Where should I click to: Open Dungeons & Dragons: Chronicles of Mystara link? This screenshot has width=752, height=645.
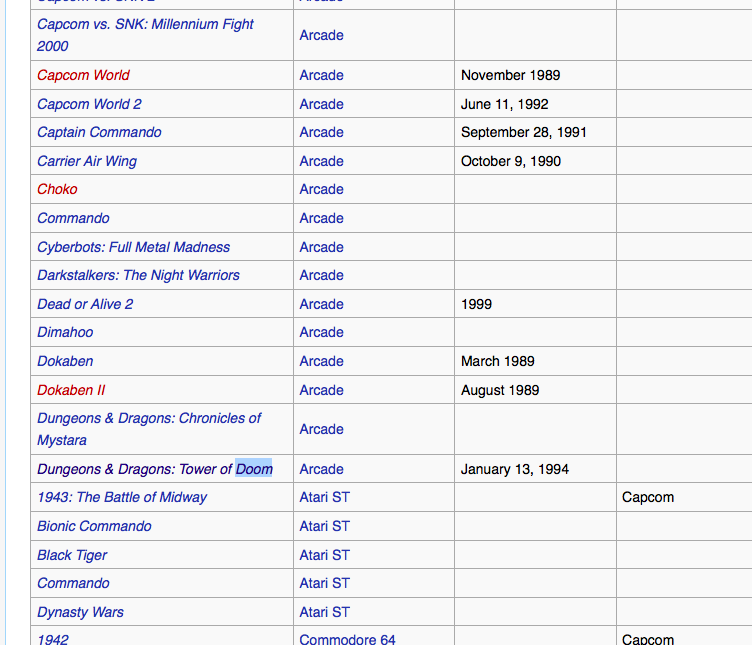[149, 429]
